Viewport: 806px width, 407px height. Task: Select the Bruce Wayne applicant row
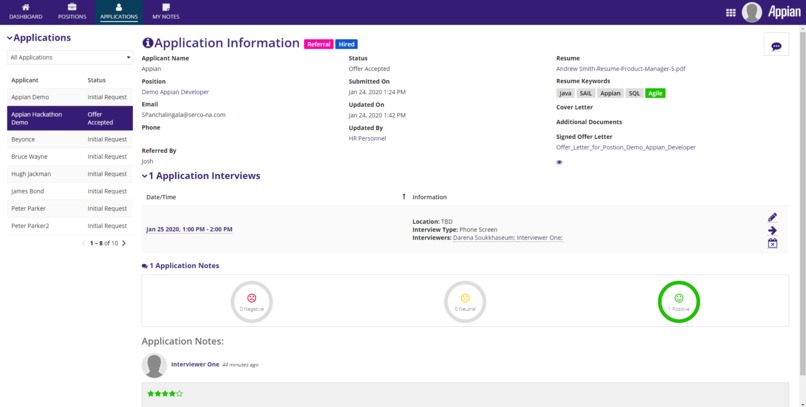pos(70,157)
